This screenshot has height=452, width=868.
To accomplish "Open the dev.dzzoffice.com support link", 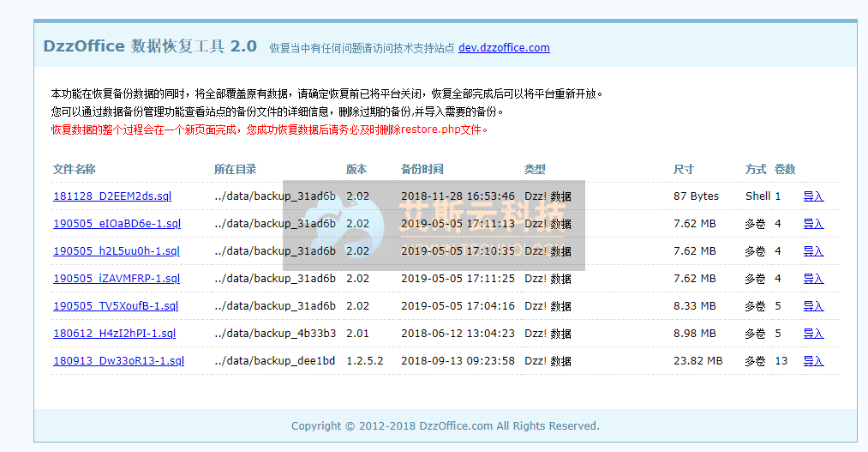I will 504,48.
